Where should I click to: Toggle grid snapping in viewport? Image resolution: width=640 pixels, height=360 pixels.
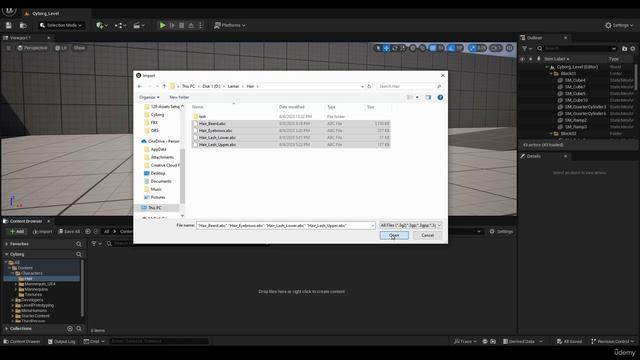point(433,48)
